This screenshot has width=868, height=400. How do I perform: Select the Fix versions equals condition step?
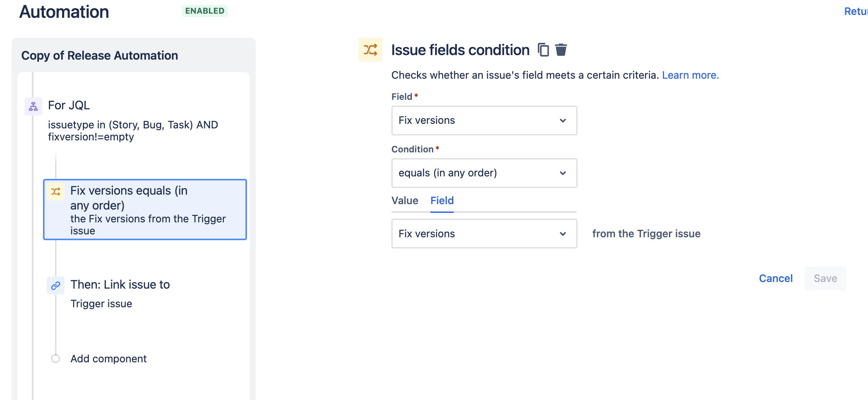(145, 210)
